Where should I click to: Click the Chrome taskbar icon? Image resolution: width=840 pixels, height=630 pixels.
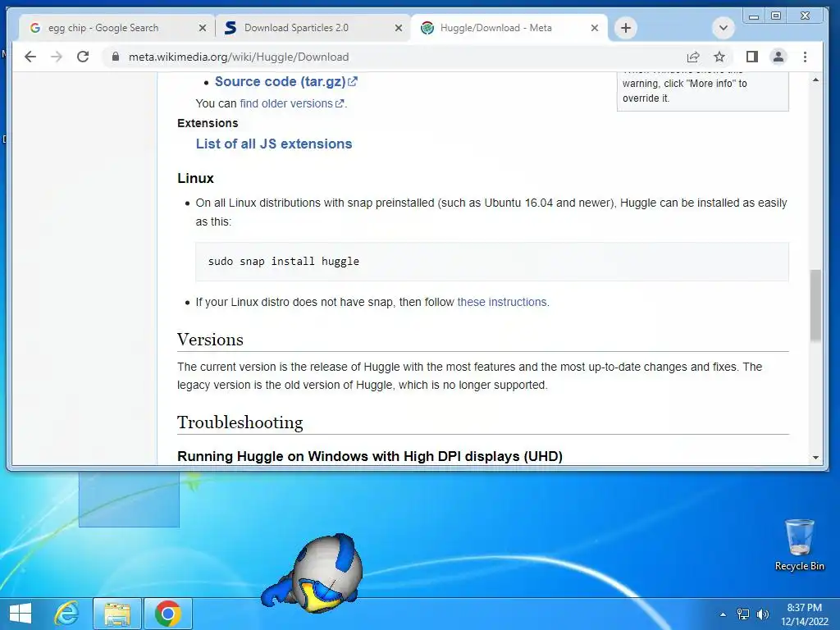167,614
